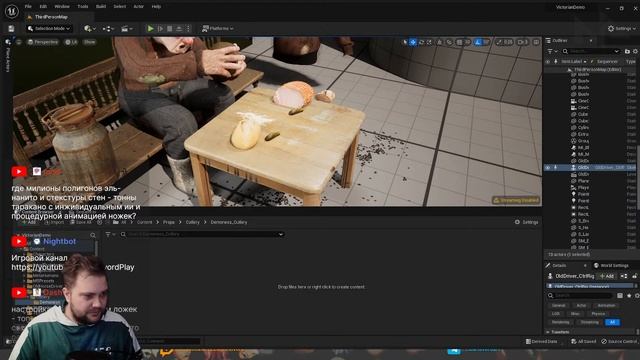Click Outliner create folder icon

click(627, 51)
